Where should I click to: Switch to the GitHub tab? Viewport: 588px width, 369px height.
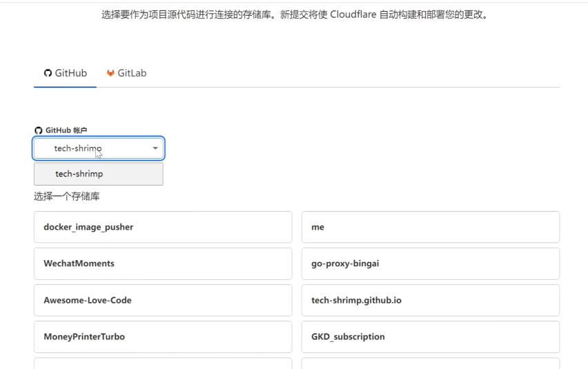(66, 73)
